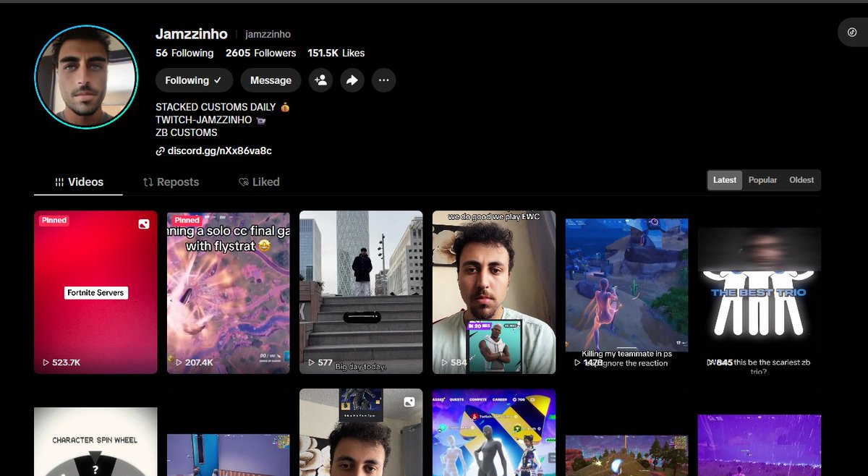Switch to the Reposts tab
Viewport: 868px width, 476px height.
171,182
